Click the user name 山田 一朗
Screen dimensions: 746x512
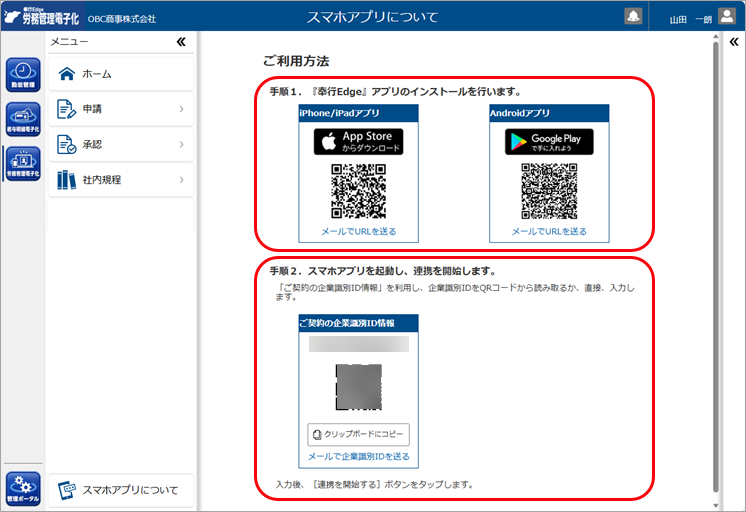690,20
